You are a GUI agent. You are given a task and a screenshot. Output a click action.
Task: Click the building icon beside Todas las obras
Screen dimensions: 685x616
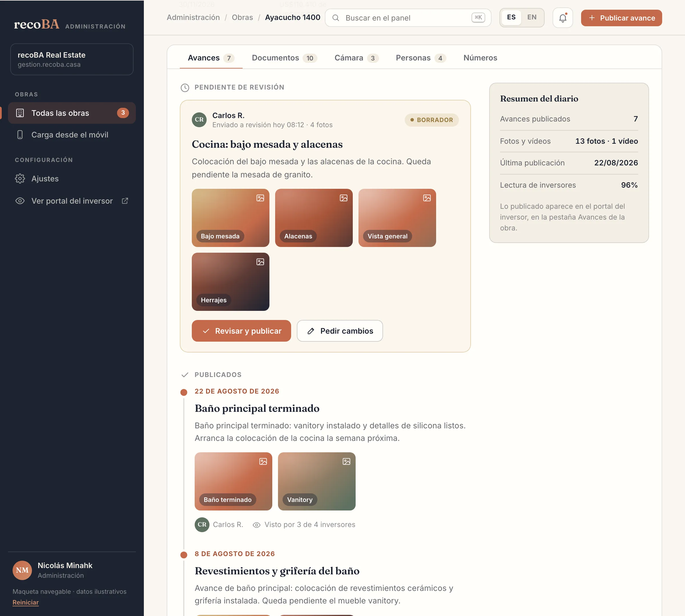click(x=20, y=113)
